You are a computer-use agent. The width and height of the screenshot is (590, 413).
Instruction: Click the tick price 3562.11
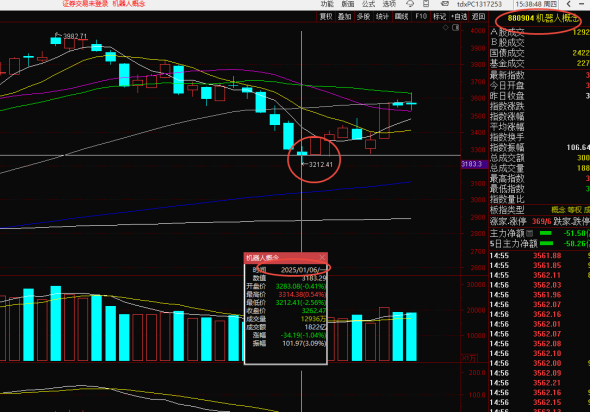pos(547,275)
